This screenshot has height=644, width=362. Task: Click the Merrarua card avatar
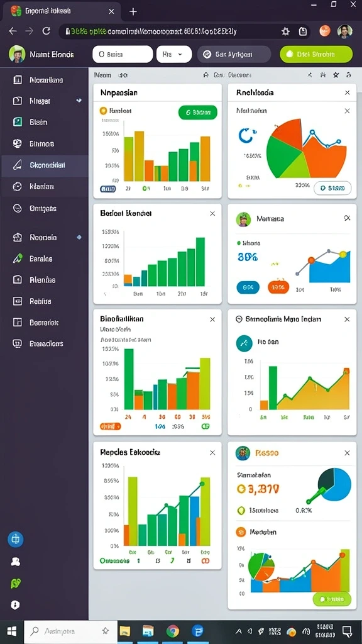click(x=243, y=219)
